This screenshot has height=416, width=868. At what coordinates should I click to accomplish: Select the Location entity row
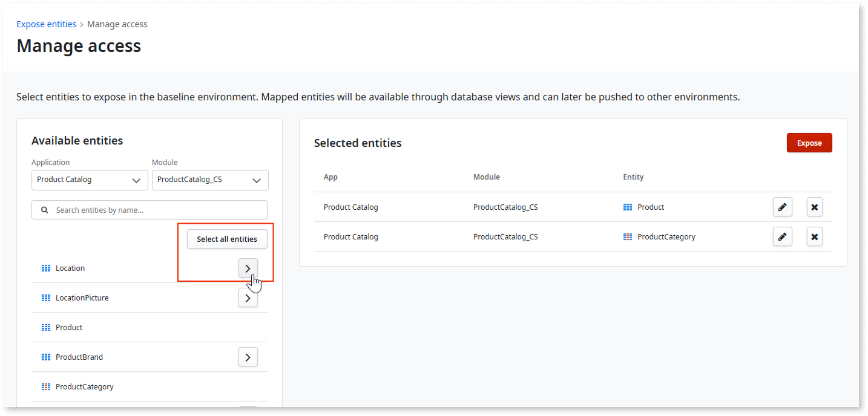pos(70,268)
